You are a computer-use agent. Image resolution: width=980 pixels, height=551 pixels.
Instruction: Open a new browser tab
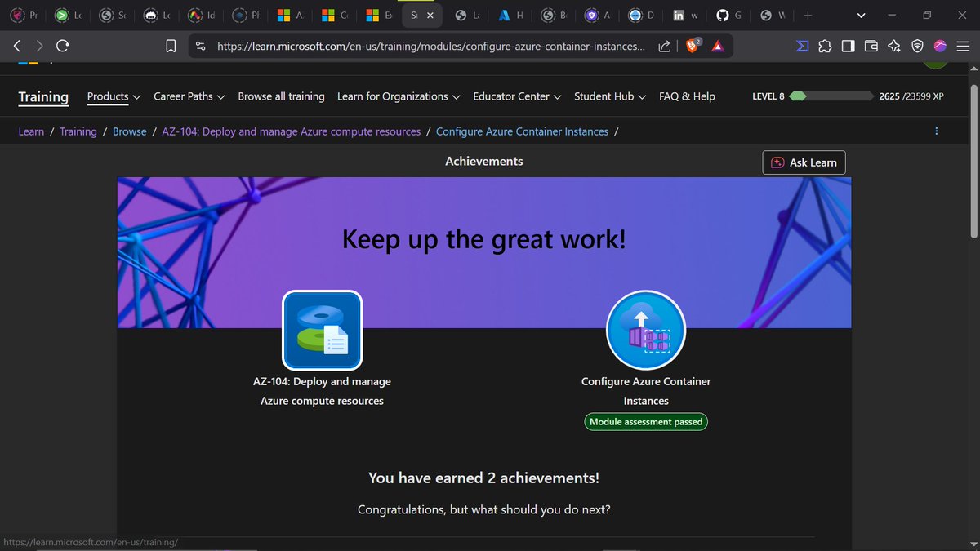[807, 15]
